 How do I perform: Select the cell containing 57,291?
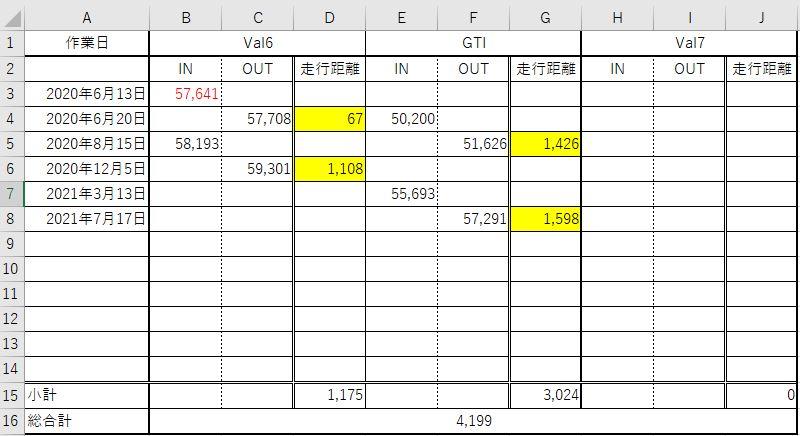[473, 219]
